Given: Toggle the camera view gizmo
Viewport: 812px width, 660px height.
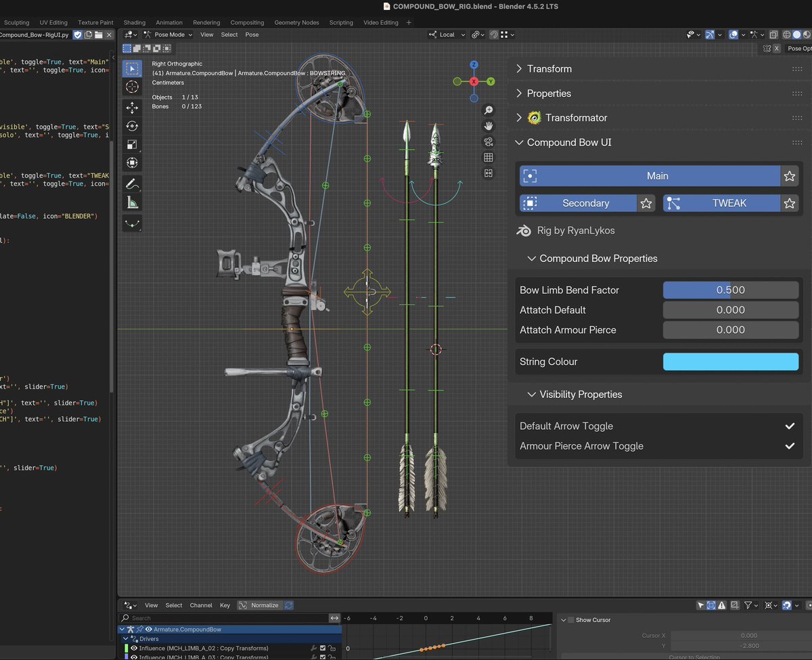Looking at the screenshot, I should 489,141.
